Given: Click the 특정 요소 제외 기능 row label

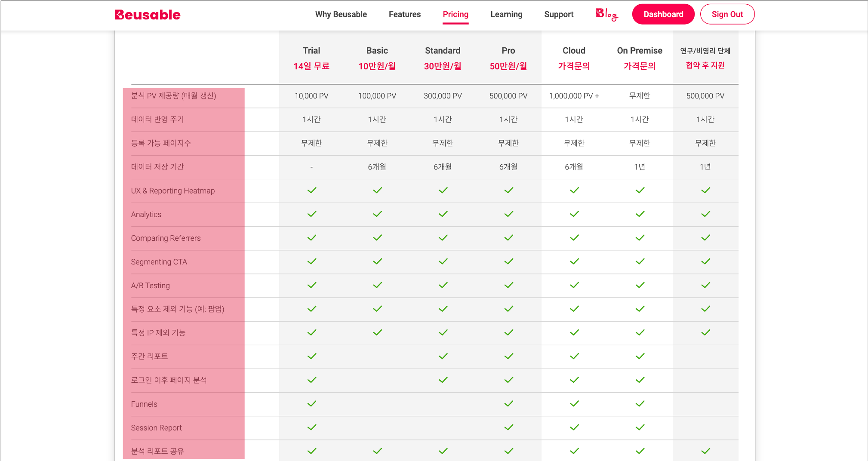Looking at the screenshot, I should [x=178, y=309].
